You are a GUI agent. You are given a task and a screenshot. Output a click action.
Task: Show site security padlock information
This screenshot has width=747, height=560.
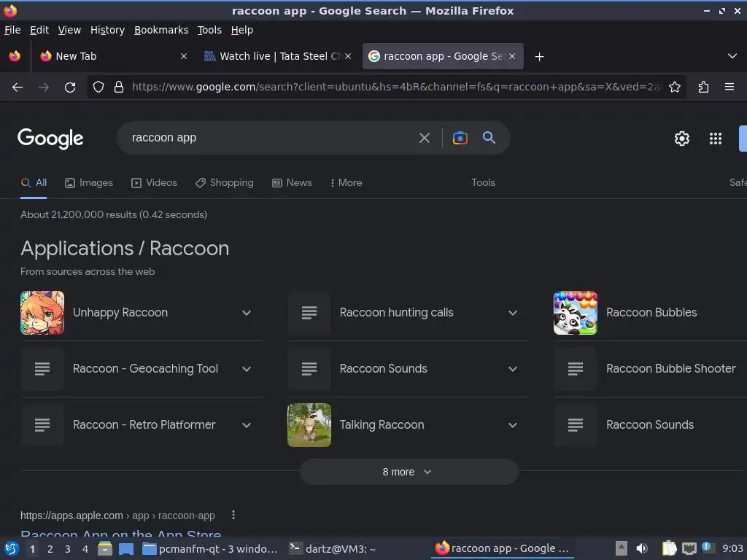click(119, 87)
